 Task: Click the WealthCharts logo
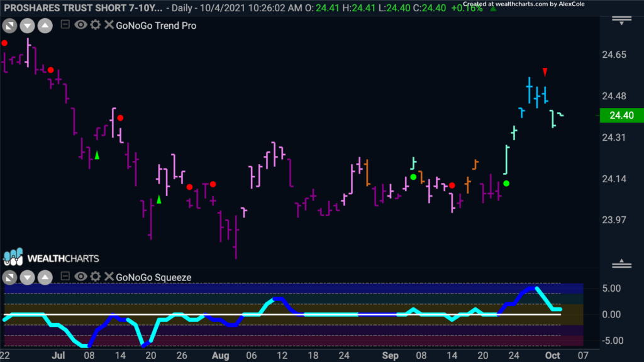[x=51, y=257]
